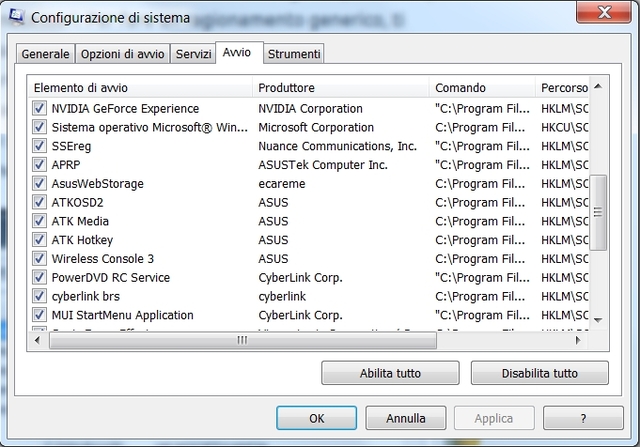
Task: Confirm with the OK button
Action: 316,418
